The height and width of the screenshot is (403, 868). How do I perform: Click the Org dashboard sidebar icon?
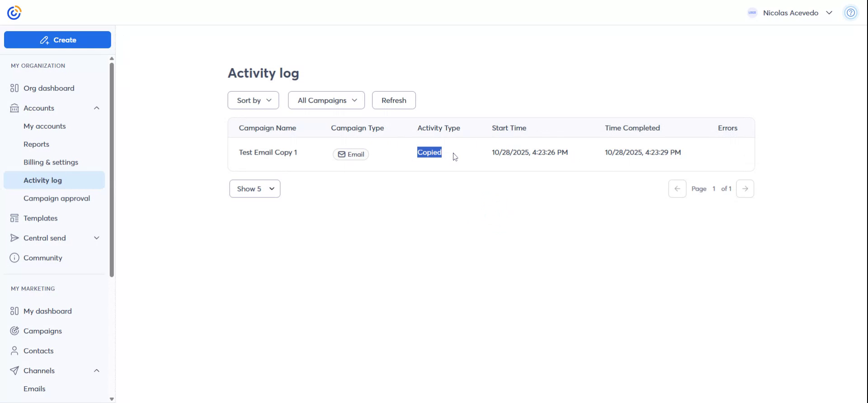pyautogui.click(x=14, y=88)
